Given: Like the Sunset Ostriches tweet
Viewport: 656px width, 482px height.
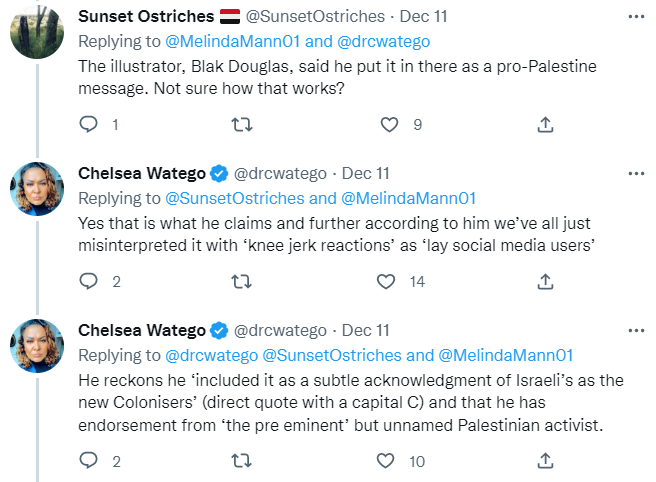Looking at the screenshot, I should point(389,124).
